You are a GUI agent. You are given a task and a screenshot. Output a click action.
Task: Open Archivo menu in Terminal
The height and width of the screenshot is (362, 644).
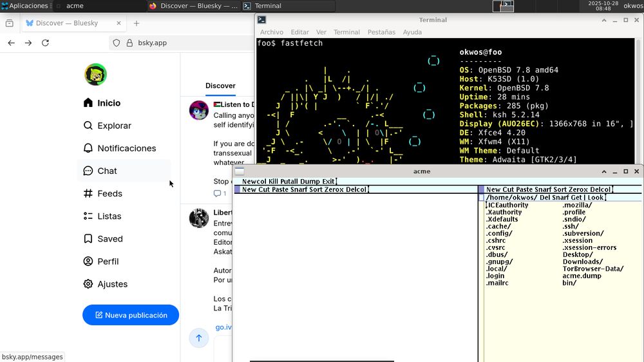272,32
